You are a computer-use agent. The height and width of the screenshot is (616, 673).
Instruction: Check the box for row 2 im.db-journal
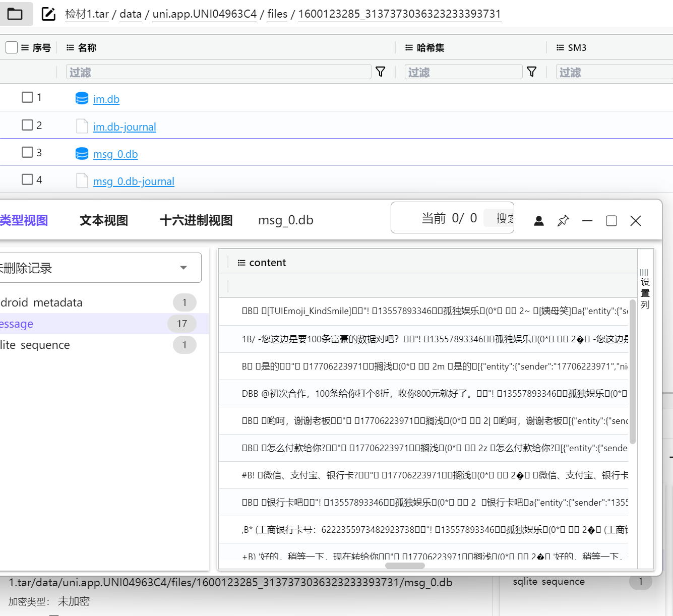tap(27, 125)
